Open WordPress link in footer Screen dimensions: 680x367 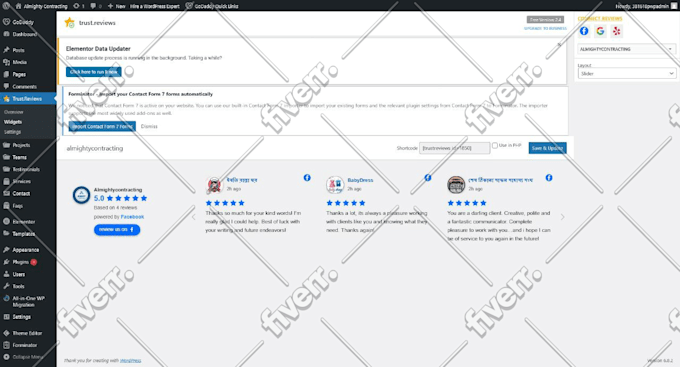pos(131,360)
